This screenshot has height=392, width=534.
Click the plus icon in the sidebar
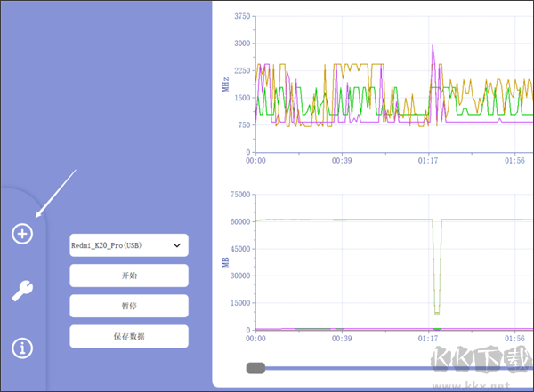(22, 234)
